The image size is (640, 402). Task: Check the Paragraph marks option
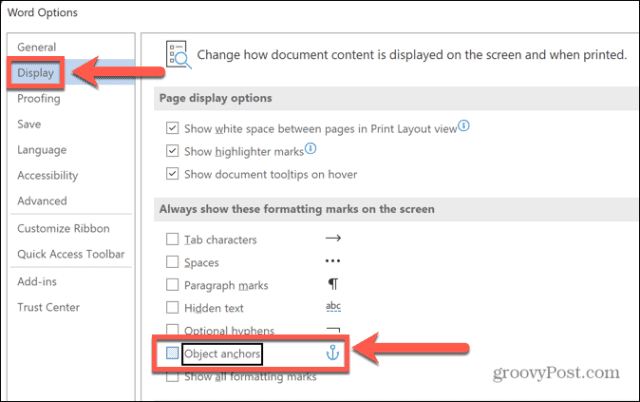(173, 285)
